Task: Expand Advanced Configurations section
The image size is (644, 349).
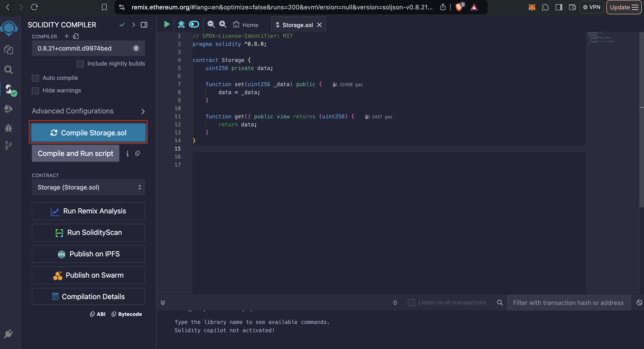Action: click(x=88, y=111)
